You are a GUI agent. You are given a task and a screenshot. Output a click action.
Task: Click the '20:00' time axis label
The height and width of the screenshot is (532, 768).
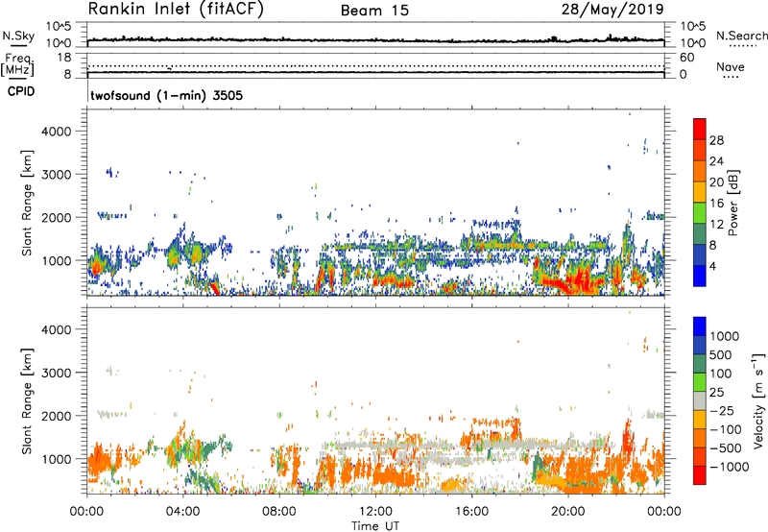click(x=568, y=511)
